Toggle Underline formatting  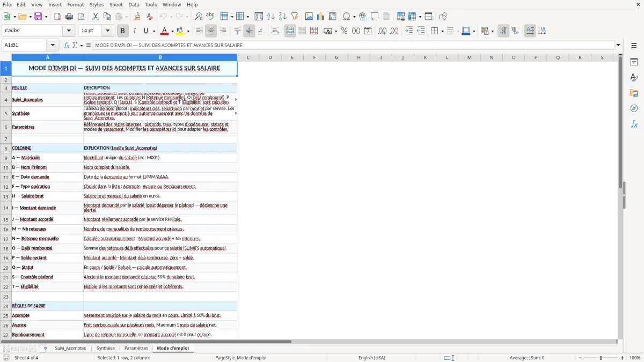click(145, 31)
